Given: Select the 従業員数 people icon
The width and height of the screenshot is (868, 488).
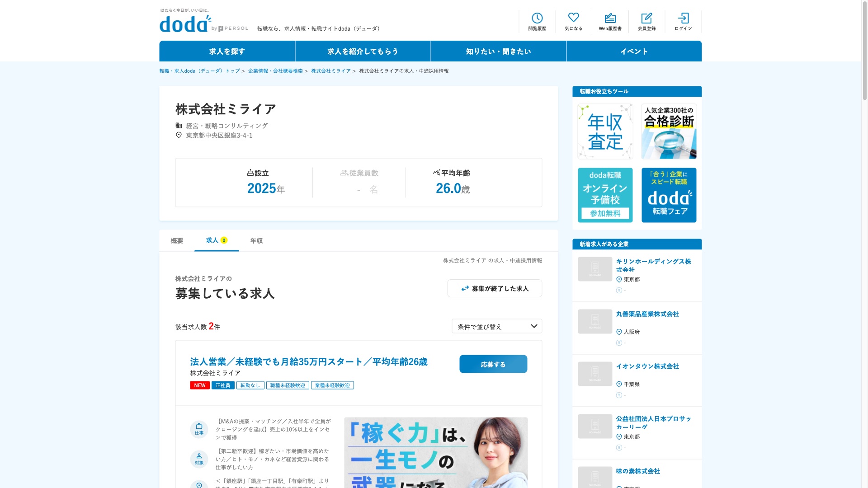Looking at the screenshot, I should (x=344, y=173).
